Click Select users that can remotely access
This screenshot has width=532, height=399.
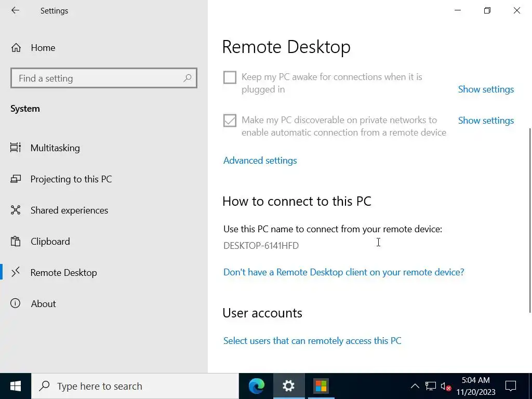(312, 341)
